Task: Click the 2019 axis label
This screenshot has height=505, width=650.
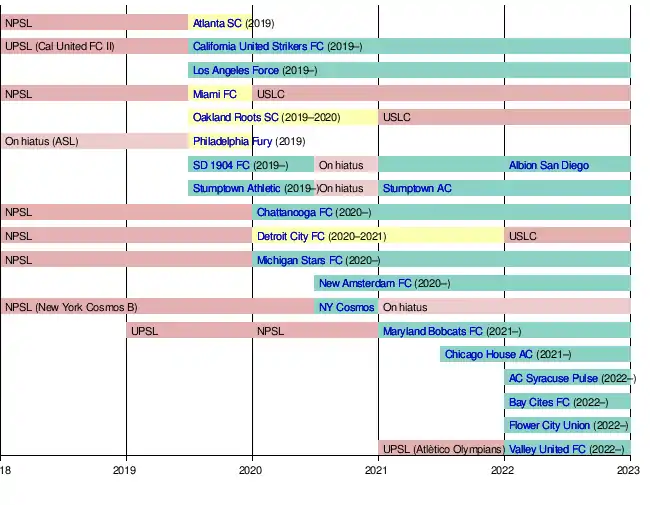Action: pos(124,470)
